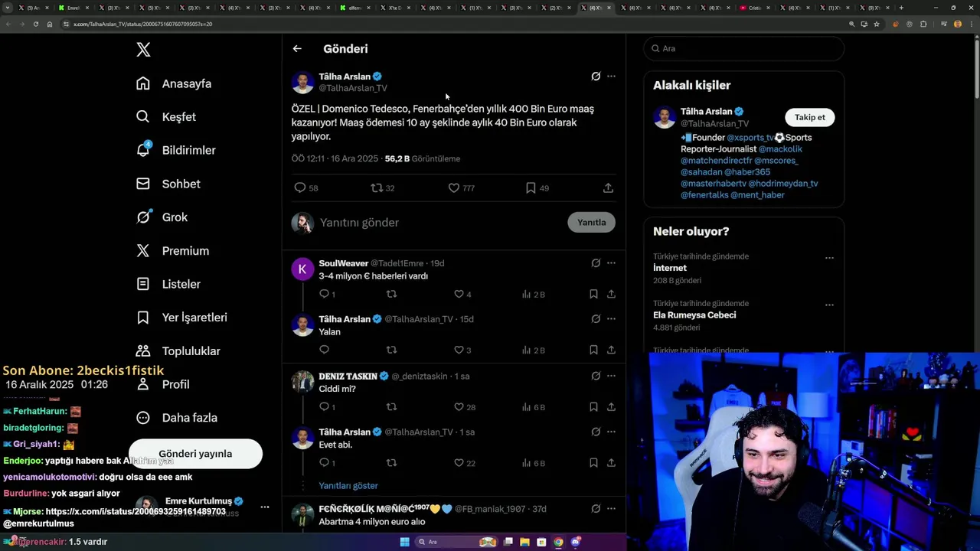The image size is (980, 551).
Task: Bookmark the main post (49 bookmarks)
Action: tap(537, 187)
